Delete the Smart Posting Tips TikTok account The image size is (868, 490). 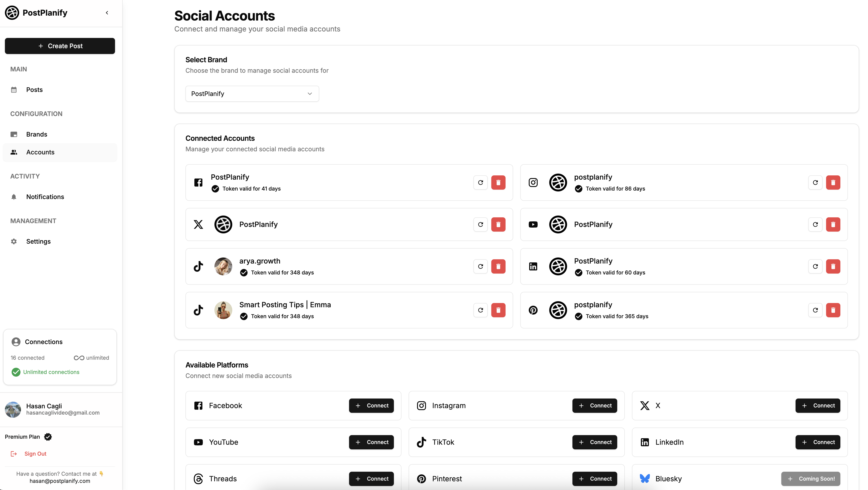pos(498,310)
